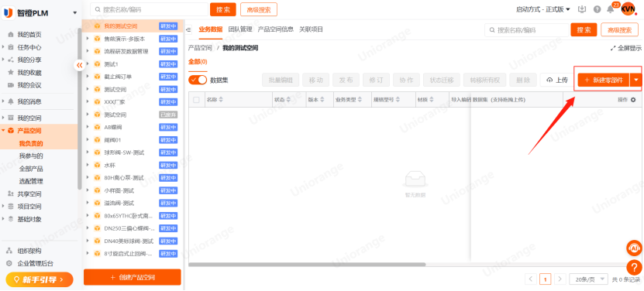Open the KVN user avatar
644x291 pixels.
pos(628,9)
